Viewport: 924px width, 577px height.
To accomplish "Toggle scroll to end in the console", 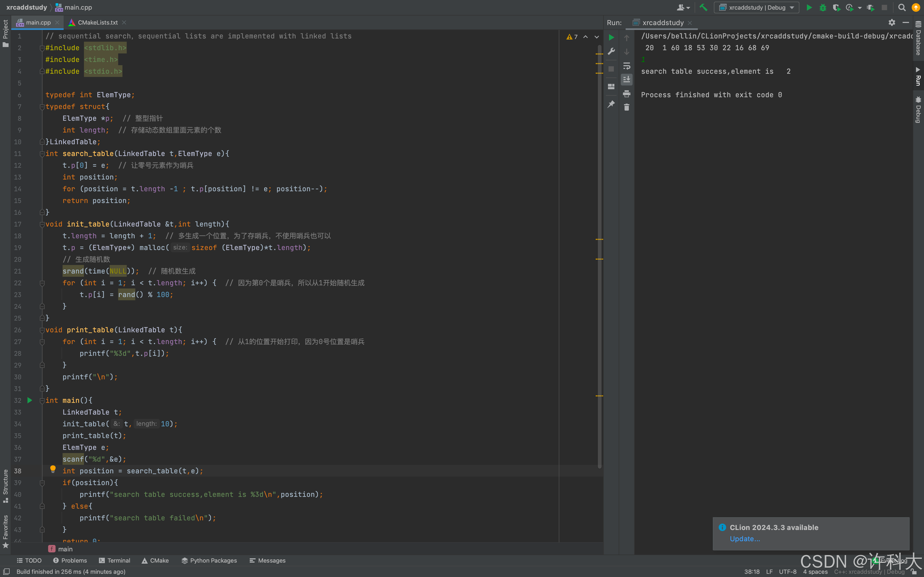I will 627,79.
